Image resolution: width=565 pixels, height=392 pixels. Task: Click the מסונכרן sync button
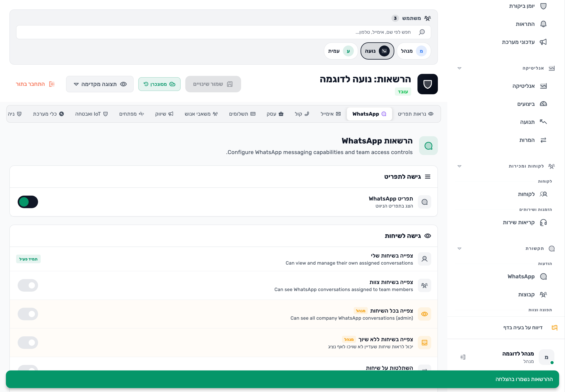tap(159, 84)
